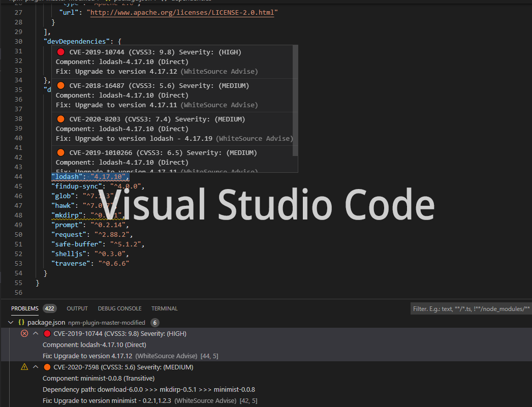Viewport: 532px width, 407px height.
Task: Open the DEBUG CONSOLE tab
Action: pyautogui.click(x=119, y=308)
